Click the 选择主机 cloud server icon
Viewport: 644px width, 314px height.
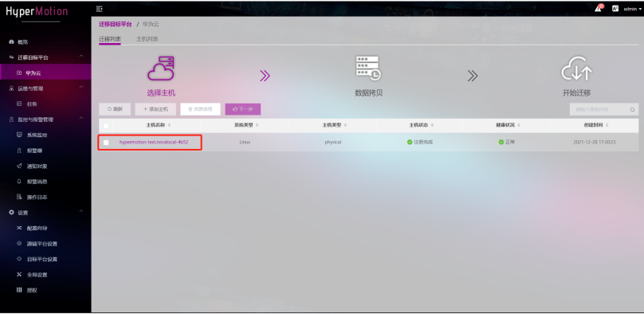161,68
